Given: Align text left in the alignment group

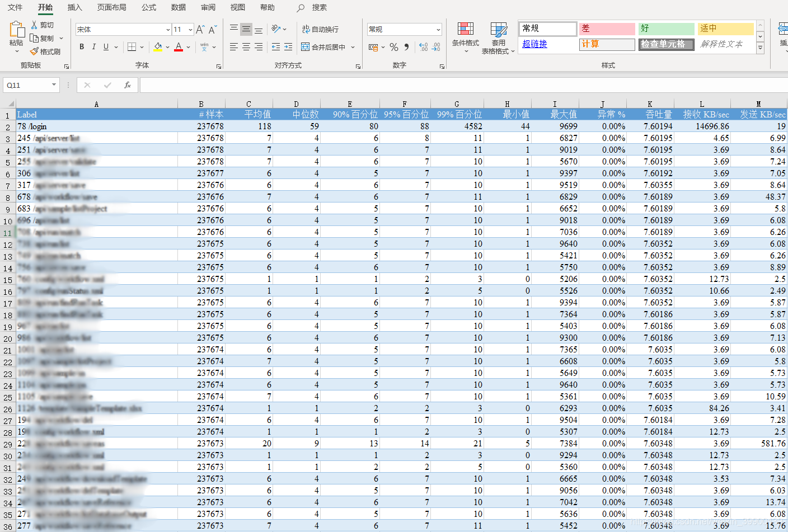Looking at the screenshot, I should point(234,47).
